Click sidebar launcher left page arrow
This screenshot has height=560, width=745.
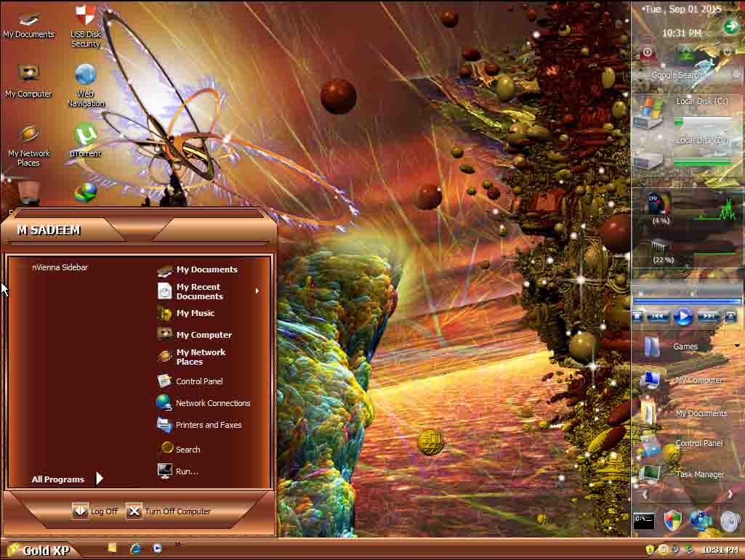[645, 495]
